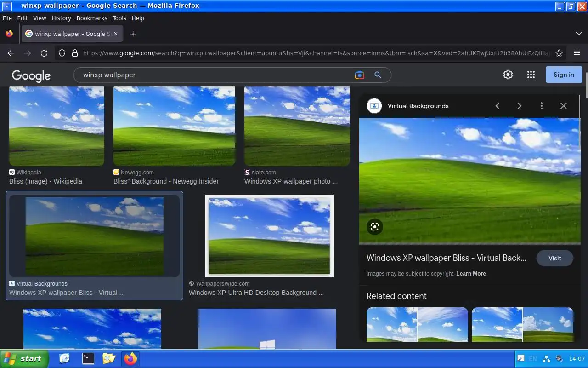Open the file manager taskbar icon
588x368 pixels.
109,359
